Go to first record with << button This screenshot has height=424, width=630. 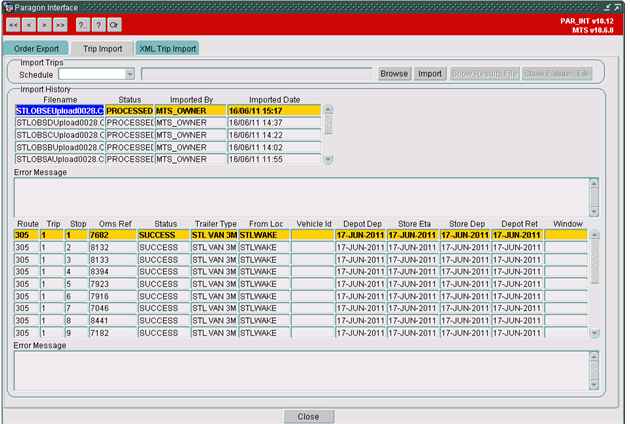pyautogui.click(x=13, y=25)
